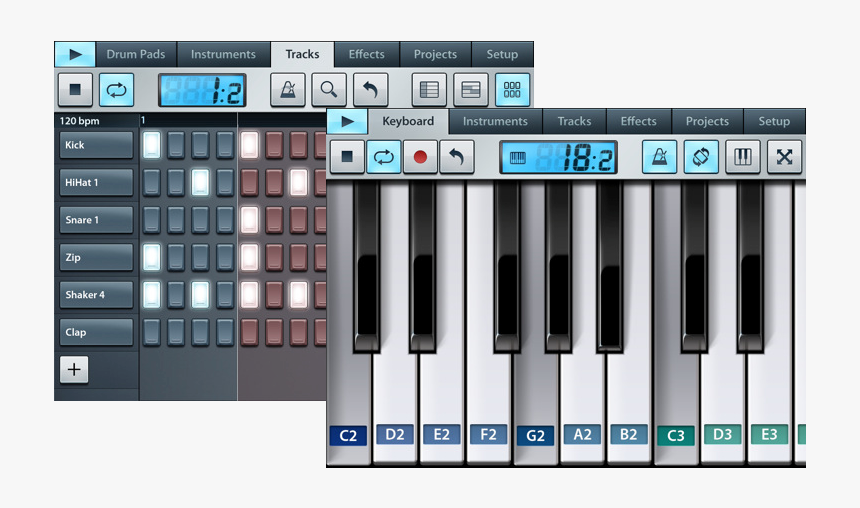The height and width of the screenshot is (508, 860).
Task: Click piano keys layout icon
Action: click(x=743, y=157)
